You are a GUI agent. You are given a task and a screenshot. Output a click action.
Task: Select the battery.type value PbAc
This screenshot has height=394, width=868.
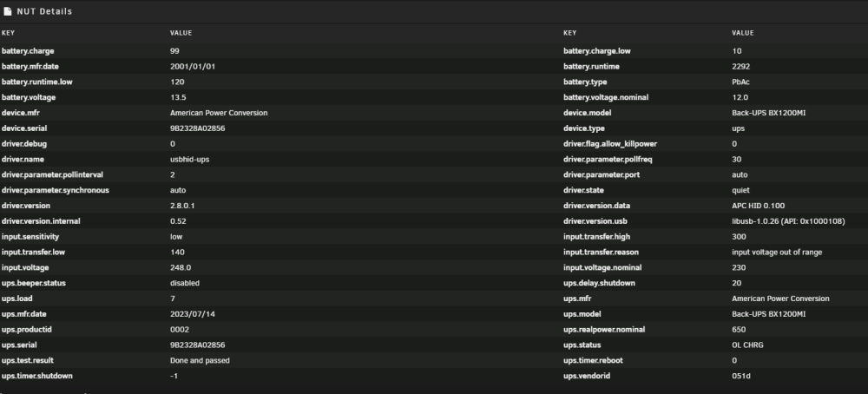[740, 82]
